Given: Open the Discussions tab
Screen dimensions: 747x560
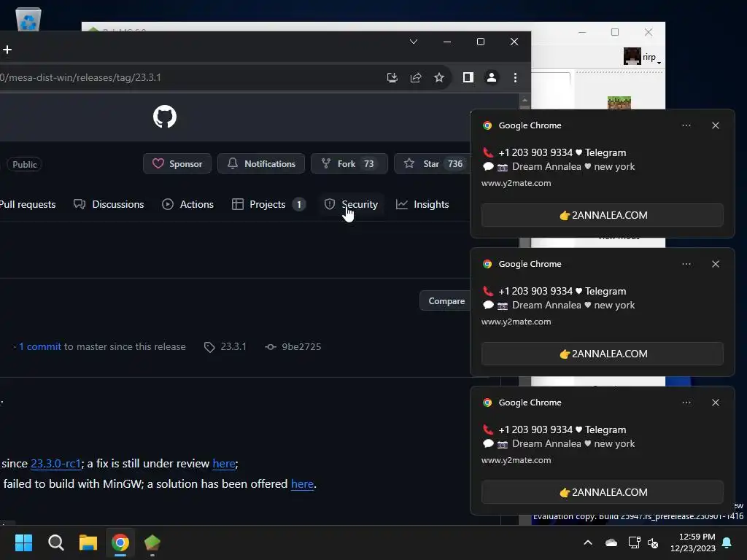Looking at the screenshot, I should point(109,204).
